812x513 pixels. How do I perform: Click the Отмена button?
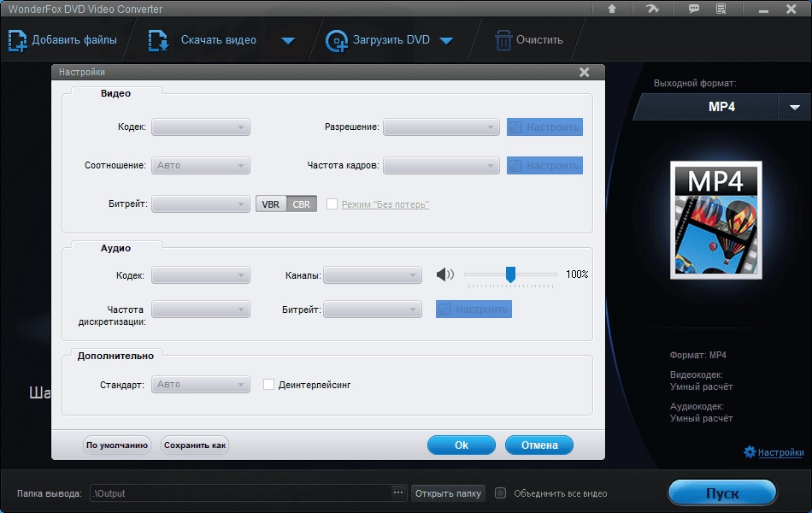coord(539,445)
